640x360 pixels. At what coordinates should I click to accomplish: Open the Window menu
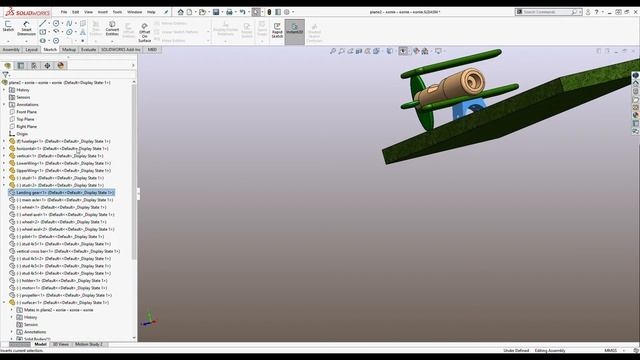(134, 12)
